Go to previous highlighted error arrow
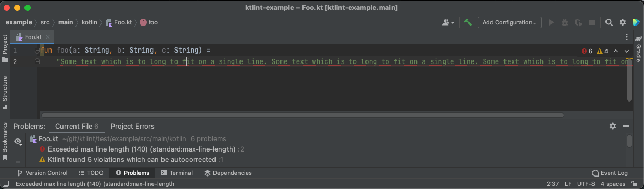 tap(616, 51)
